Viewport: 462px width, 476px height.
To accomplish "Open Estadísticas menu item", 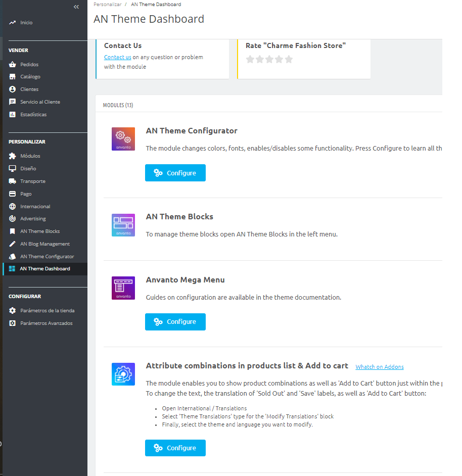I will pos(33,114).
